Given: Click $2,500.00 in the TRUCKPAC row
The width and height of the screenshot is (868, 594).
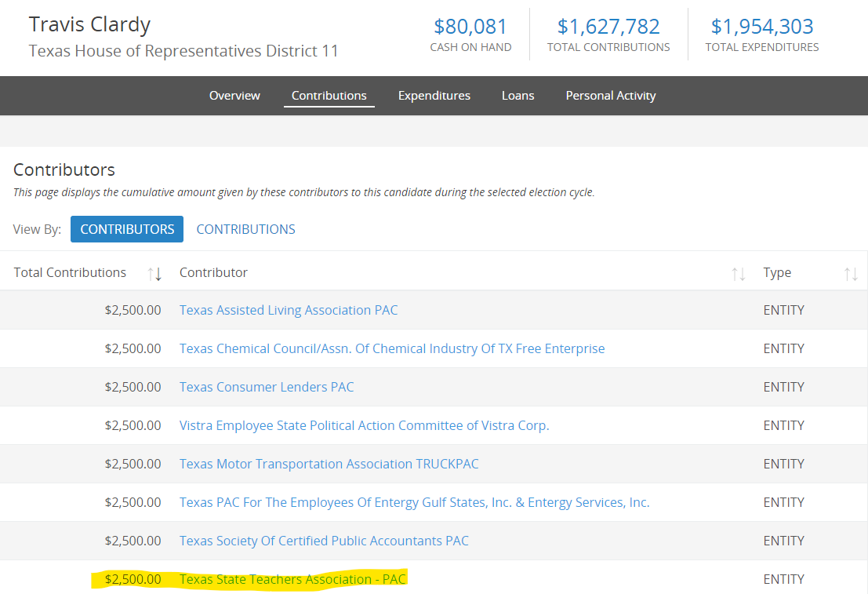Looking at the screenshot, I should coord(133,464).
